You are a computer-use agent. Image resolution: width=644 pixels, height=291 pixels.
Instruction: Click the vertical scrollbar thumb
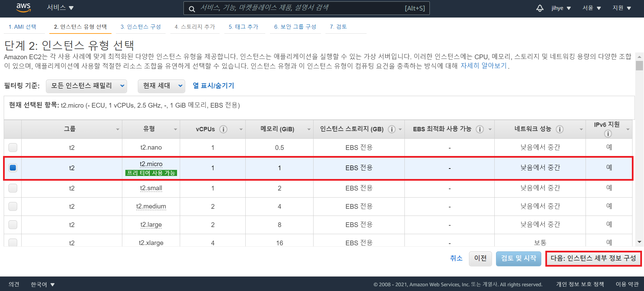[639, 65]
